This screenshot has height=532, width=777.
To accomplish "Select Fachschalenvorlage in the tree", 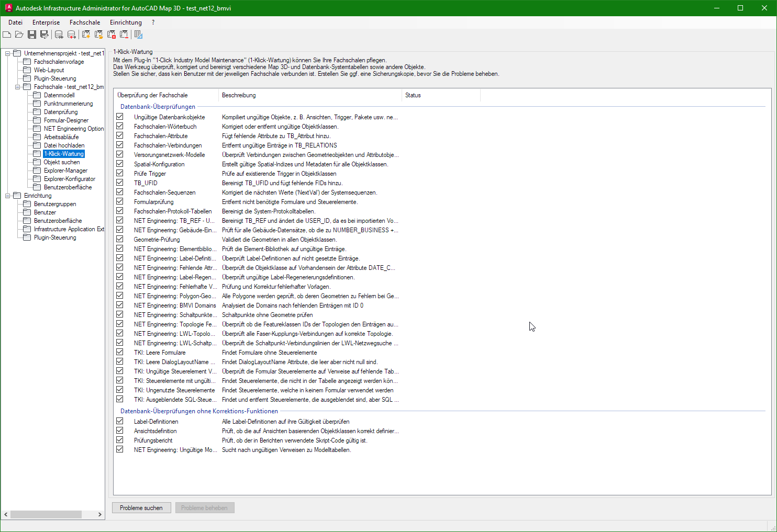I will [x=59, y=62].
